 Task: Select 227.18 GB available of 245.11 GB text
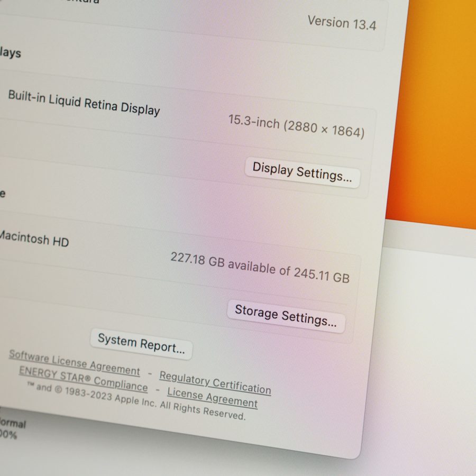coord(260,268)
